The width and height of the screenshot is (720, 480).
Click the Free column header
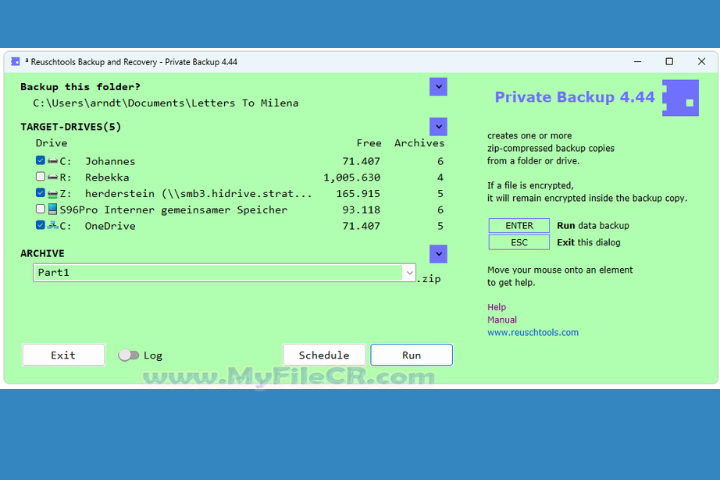pyautogui.click(x=369, y=143)
